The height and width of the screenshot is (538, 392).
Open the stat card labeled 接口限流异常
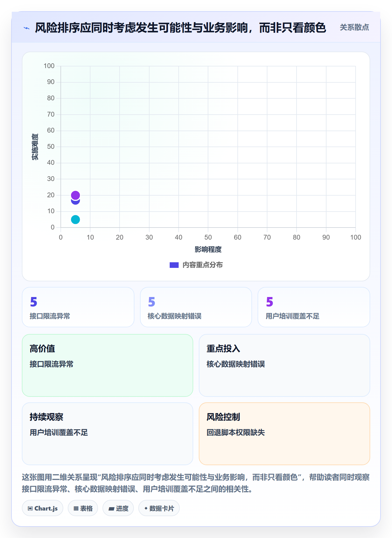point(78,307)
